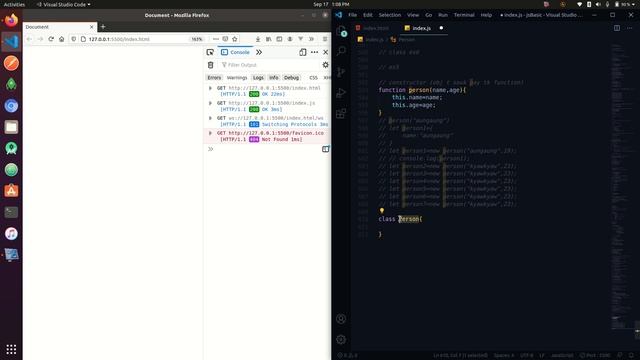This screenshot has height=360, width=640.
Task: Open the Extensions view in VS Code
Action: [x=341, y=113]
